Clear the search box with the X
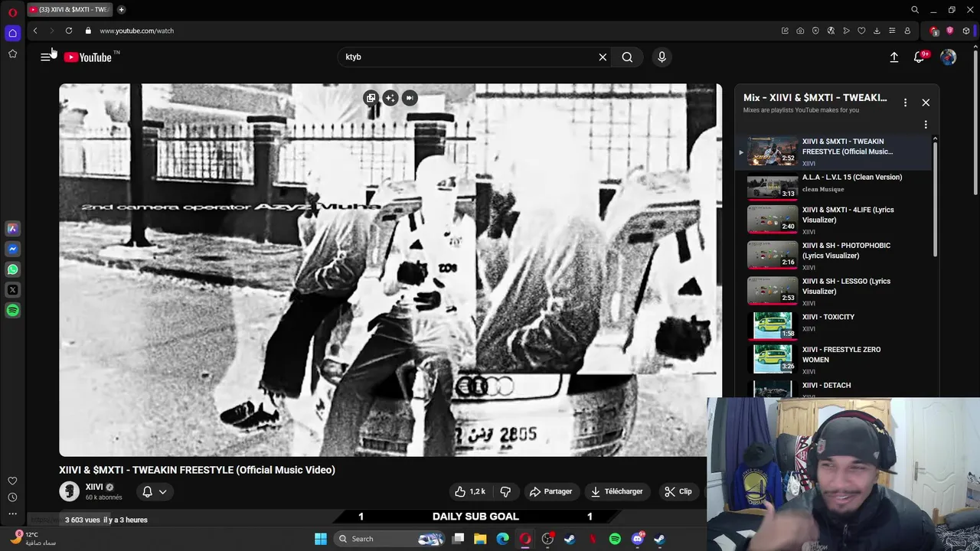Viewport: 980px width, 551px height. (603, 57)
